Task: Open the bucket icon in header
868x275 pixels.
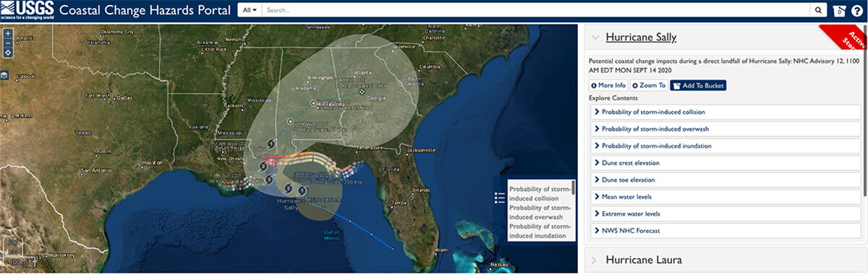Action: point(839,11)
